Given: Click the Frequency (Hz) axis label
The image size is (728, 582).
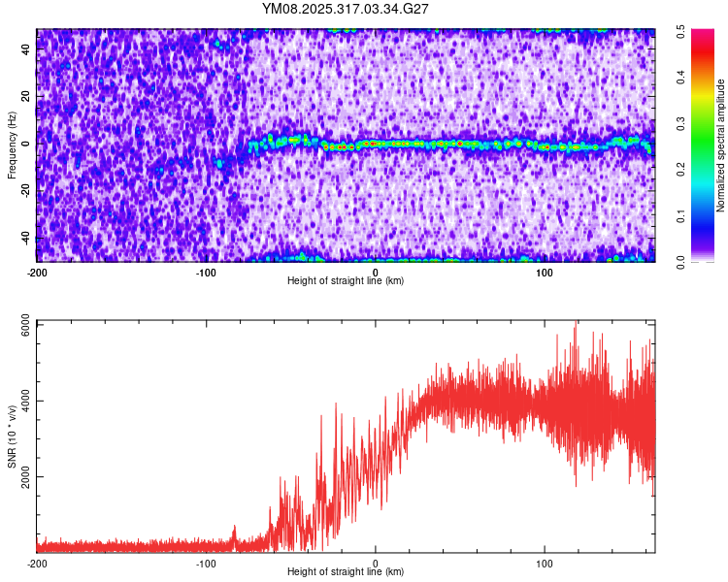Looking at the screenshot, I should pos(12,145).
